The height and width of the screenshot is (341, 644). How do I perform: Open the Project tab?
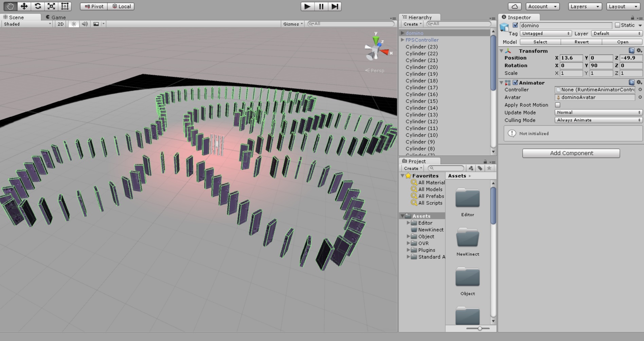(416, 161)
